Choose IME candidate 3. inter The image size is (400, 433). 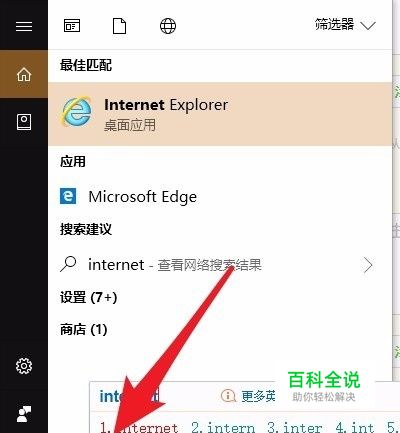[x=295, y=427]
